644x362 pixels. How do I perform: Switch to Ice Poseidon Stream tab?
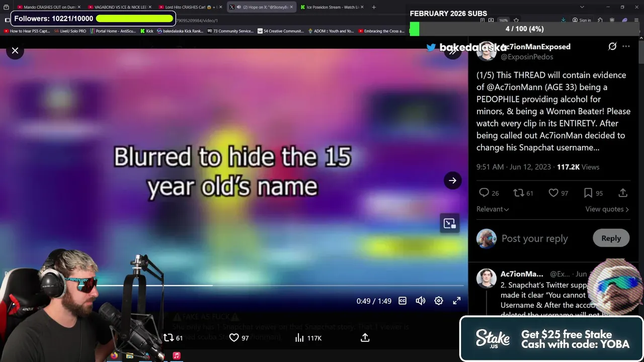tap(332, 7)
